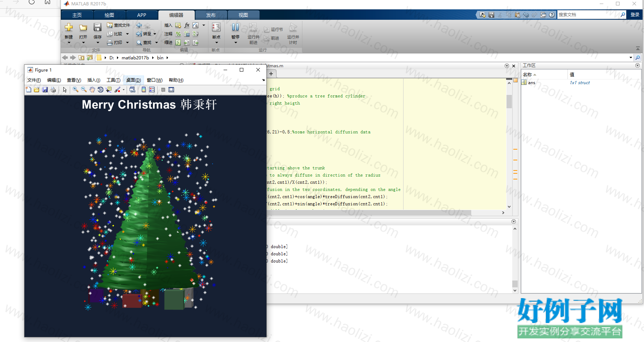Click the smart indent icon beside 缩进
The width and height of the screenshot is (644, 342).
point(178,42)
